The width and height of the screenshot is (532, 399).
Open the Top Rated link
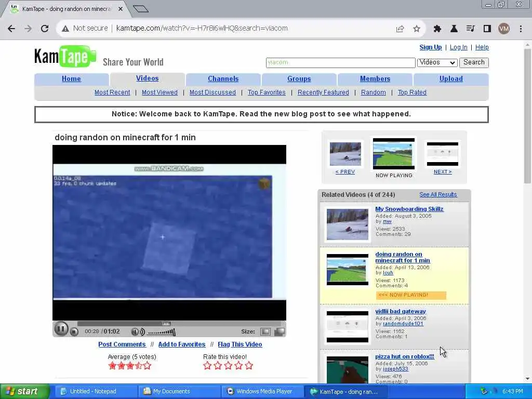click(x=412, y=92)
